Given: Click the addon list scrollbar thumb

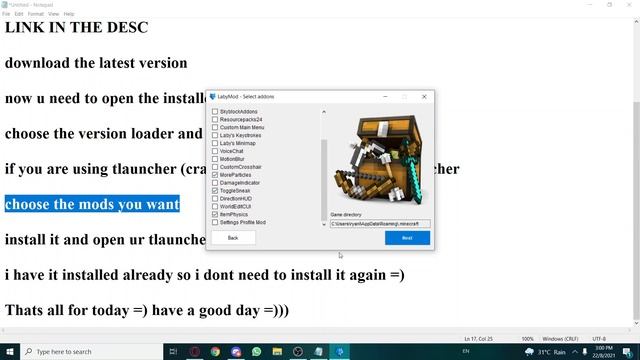Looking at the screenshot, I should (324, 180).
